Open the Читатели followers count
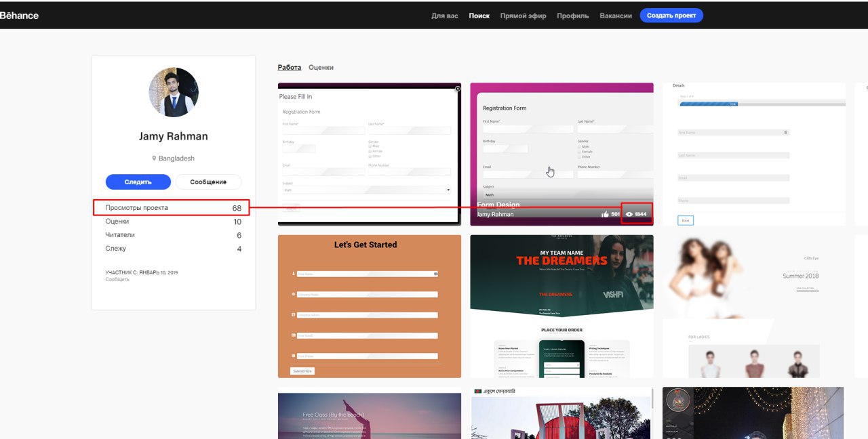868x439 pixels. [174, 235]
